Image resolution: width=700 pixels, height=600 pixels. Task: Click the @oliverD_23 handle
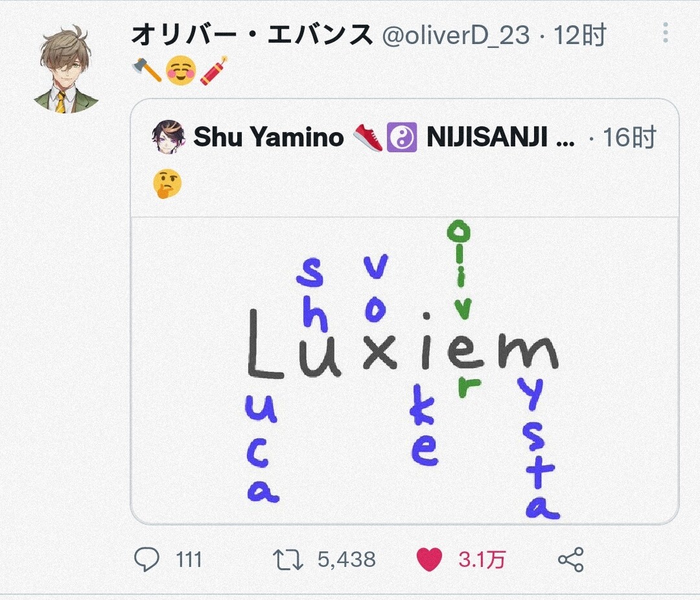pyautogui.click(x=456, y=36)
